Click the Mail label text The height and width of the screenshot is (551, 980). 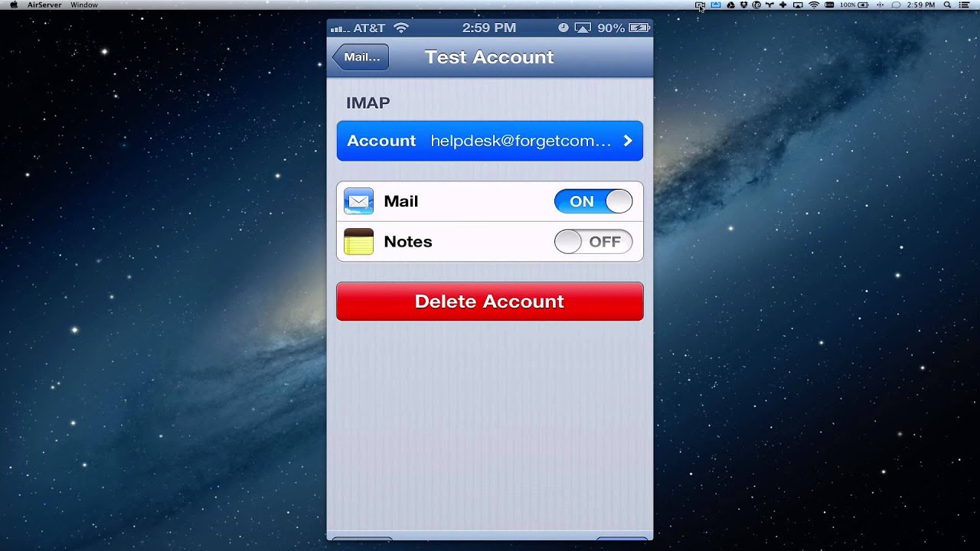click(x=401, y=201)
